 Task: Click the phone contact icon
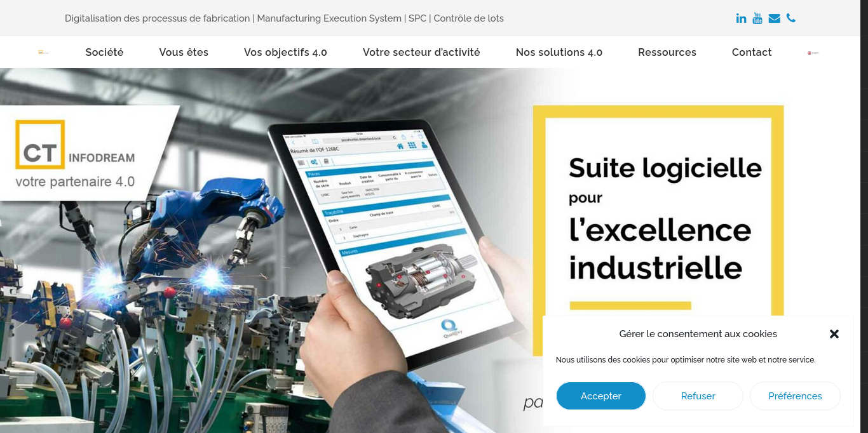point(790,18)
